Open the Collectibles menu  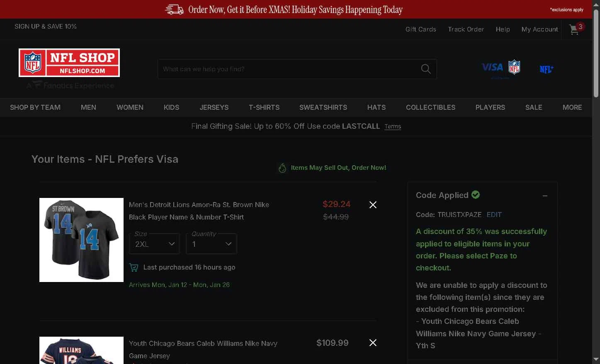[x=430, y=107]
